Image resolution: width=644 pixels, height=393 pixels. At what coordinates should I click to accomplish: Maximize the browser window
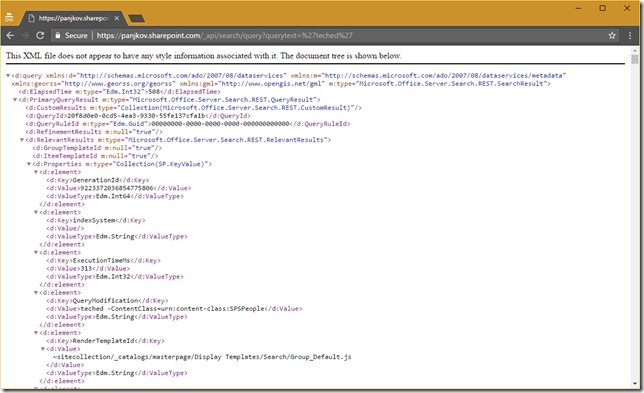coord(603,8)
